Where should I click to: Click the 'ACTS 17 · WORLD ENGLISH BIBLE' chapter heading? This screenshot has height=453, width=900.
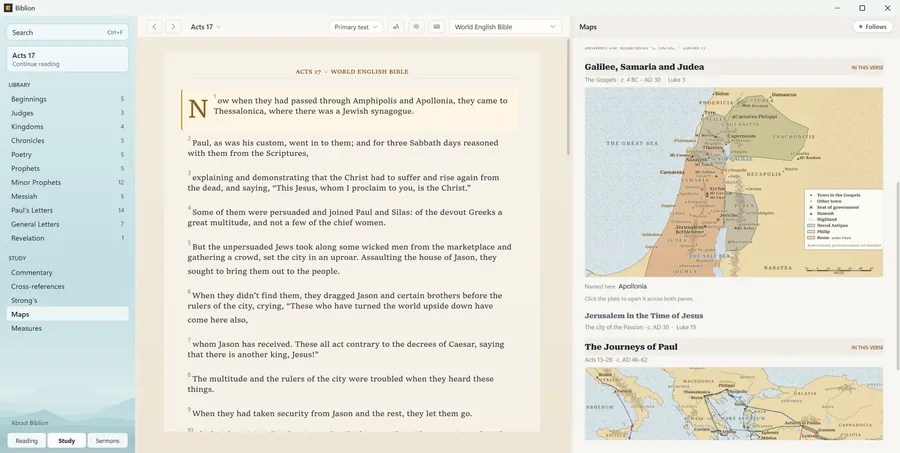pos(352,72)
